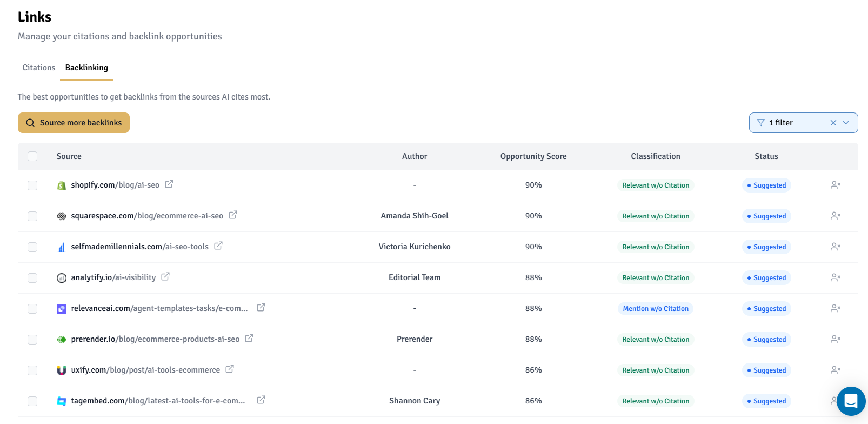The height and width of the screenshot is (424, 868).
Task: Click remove-user icon in shopify.com row
Action: pyautogui.click(x=836, y=185)
